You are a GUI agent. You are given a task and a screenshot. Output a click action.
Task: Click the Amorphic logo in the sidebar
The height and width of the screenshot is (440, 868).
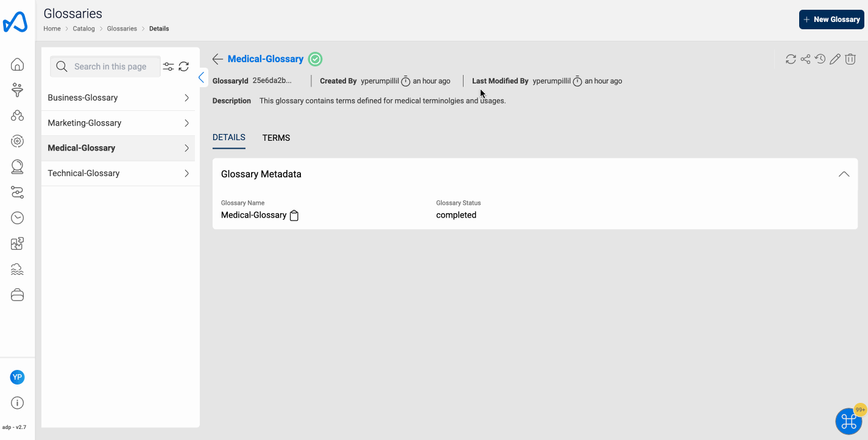pyautogui.click(x=15, y=22)
